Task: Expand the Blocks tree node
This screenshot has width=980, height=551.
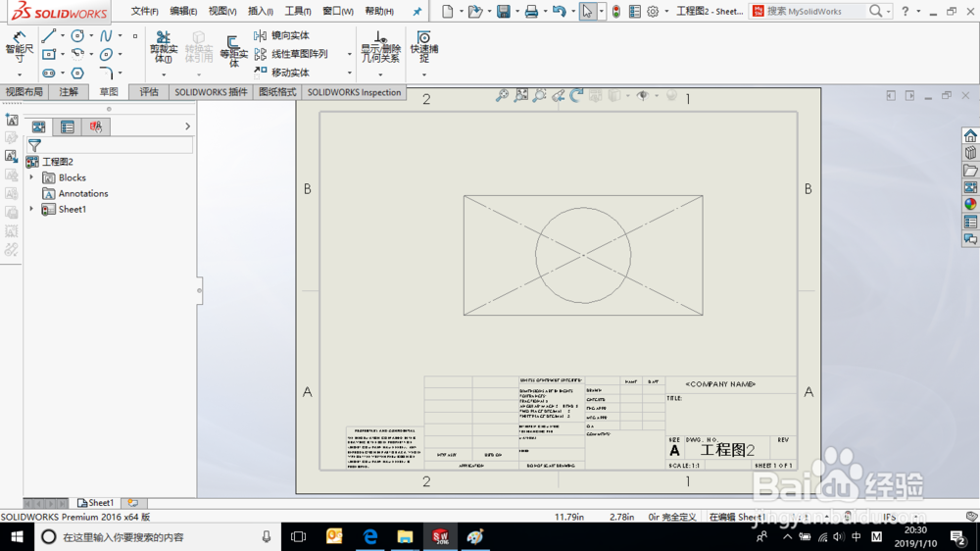Action: [x=31, y=177]
